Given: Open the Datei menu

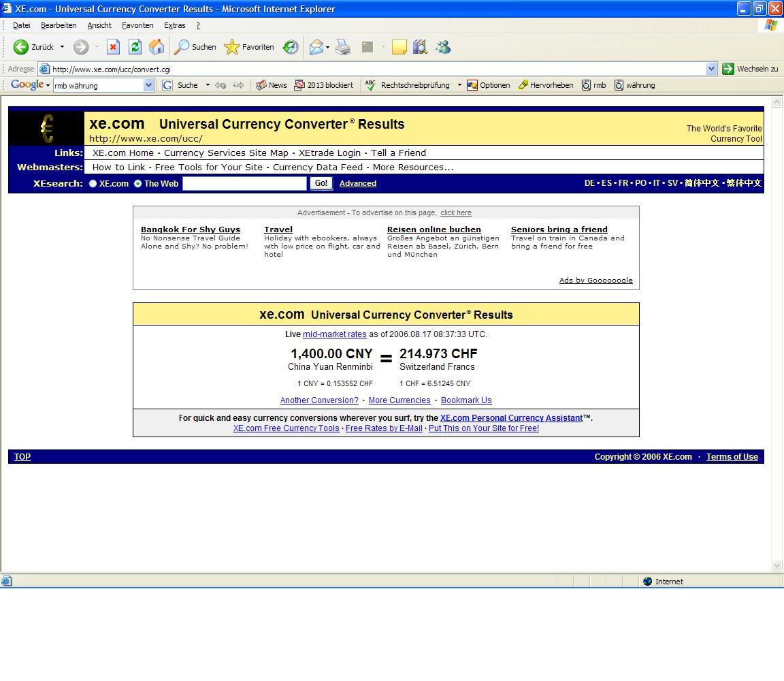Looking at the screenshot, I should click(x=22, y=25).
